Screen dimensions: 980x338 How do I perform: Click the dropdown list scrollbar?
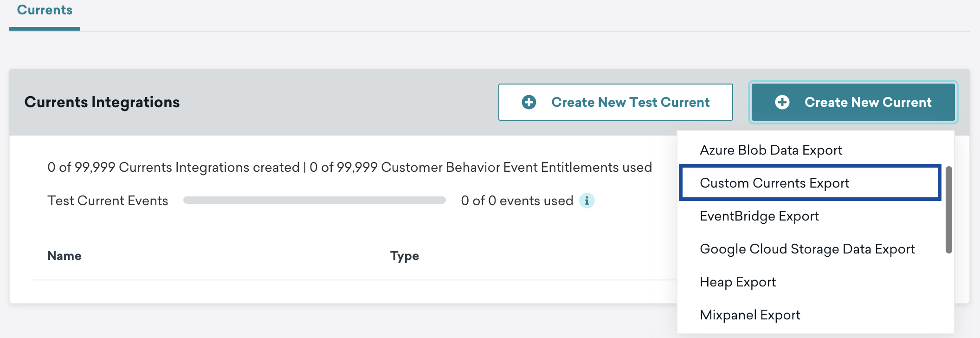coord(949,210)
